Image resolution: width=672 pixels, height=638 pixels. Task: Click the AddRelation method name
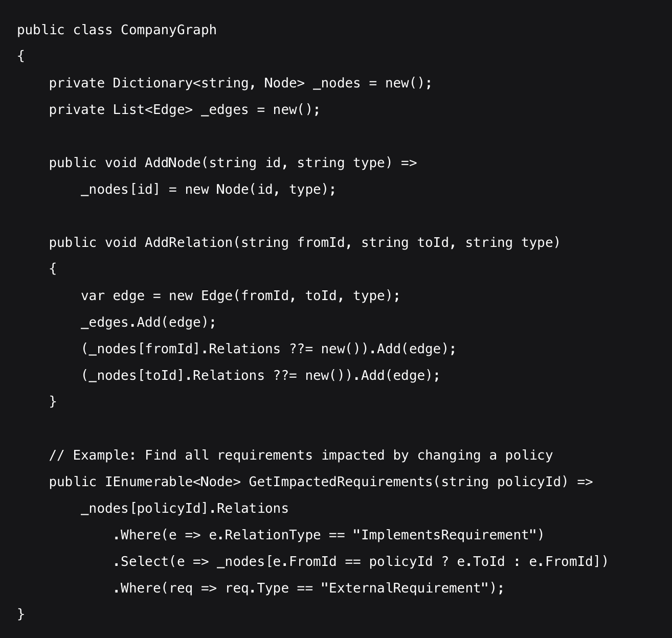188,243
